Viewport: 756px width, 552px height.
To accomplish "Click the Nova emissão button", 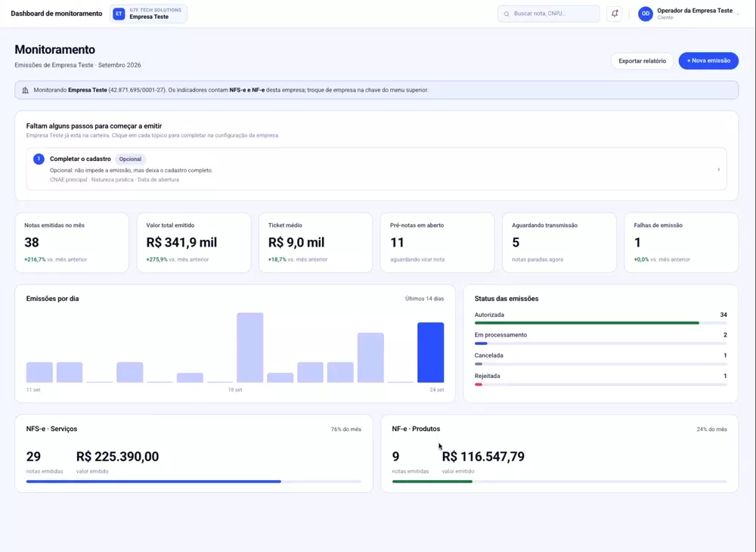I will [708, 60].
